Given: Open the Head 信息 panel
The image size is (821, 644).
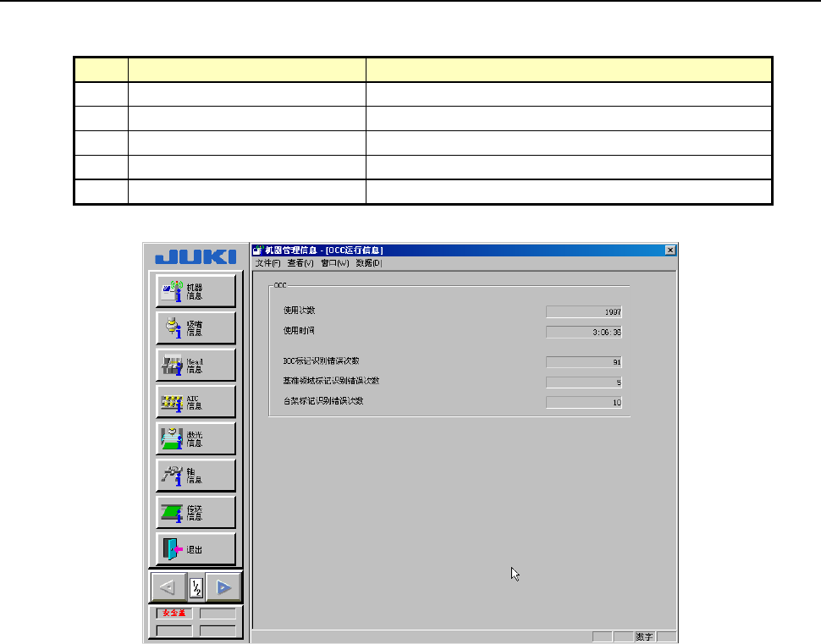Looking at the screenshot, I should click(x=196, y=365).
